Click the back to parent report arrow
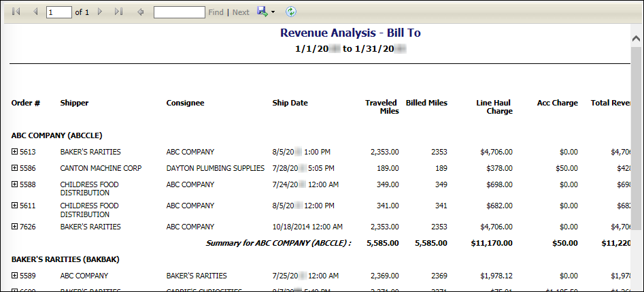This screenshot has height=292, width=644. point(141,12)
